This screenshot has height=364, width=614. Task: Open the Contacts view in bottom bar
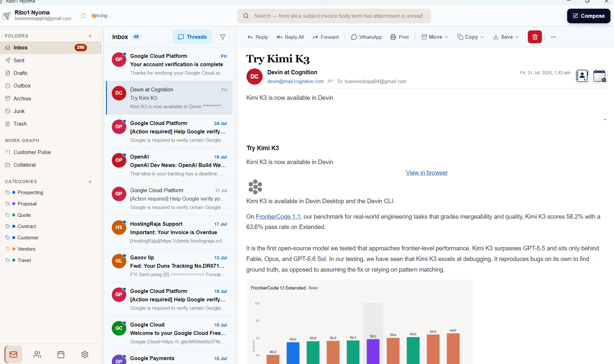click(x=37, y=354)
